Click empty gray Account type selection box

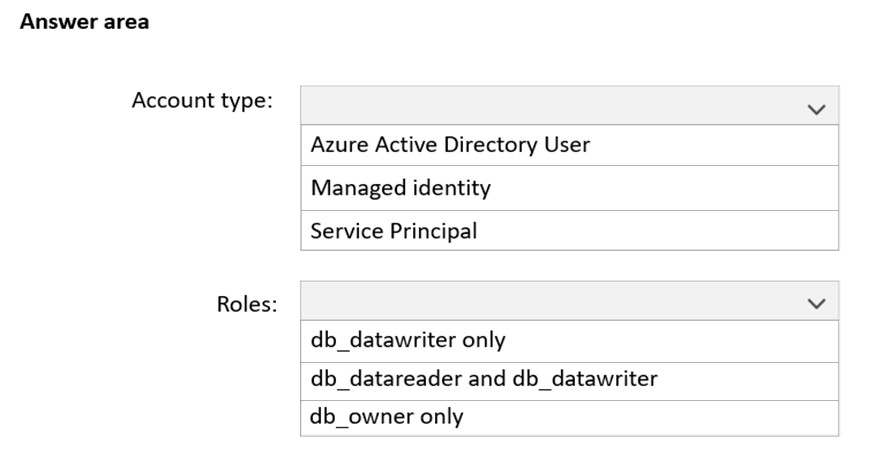569,105
